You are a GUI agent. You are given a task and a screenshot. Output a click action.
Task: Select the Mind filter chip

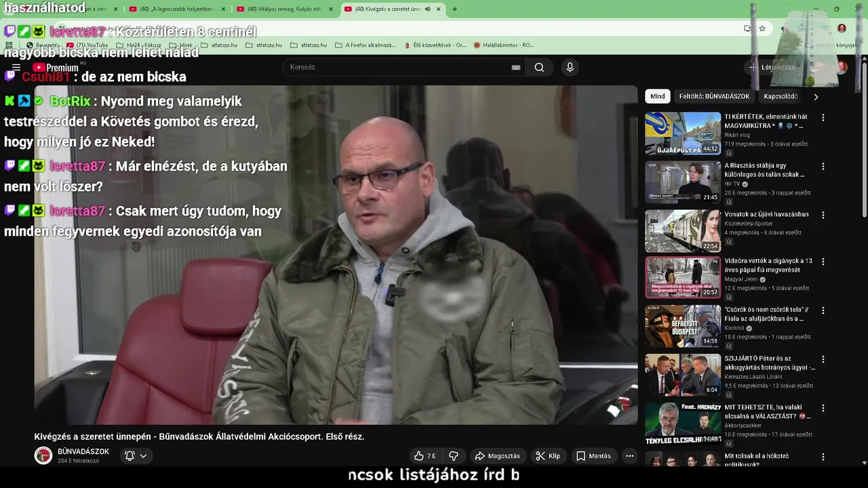tap(658, 96)
